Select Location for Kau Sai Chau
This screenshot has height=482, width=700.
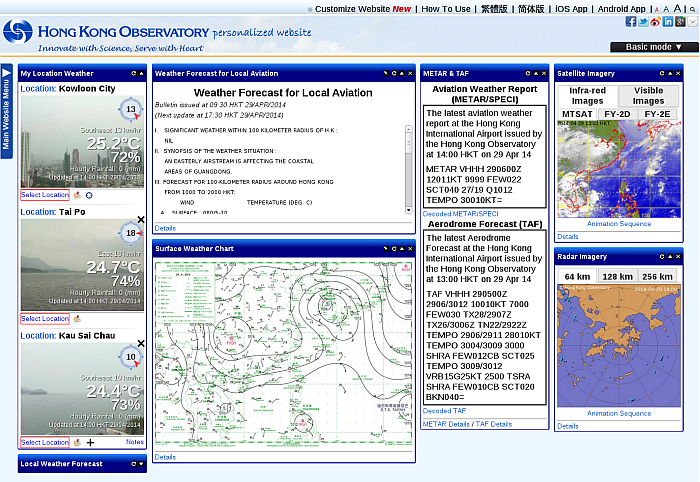pyautogui.click(x=45, y=442)
